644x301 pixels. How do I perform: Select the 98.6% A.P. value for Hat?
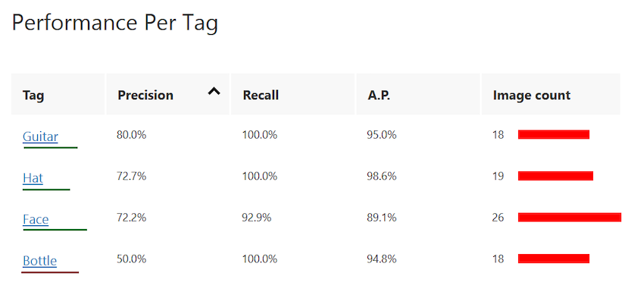point(382,176)
